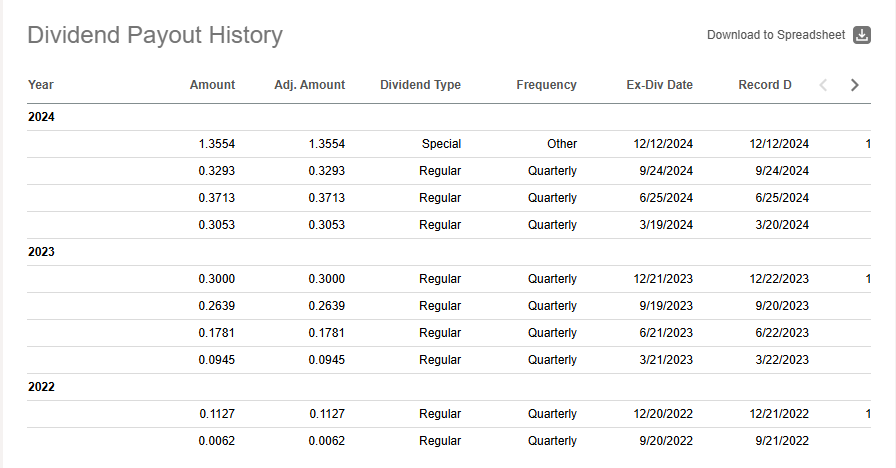
Task: Select the Adj. Amount column header
Action: [310, 85]
